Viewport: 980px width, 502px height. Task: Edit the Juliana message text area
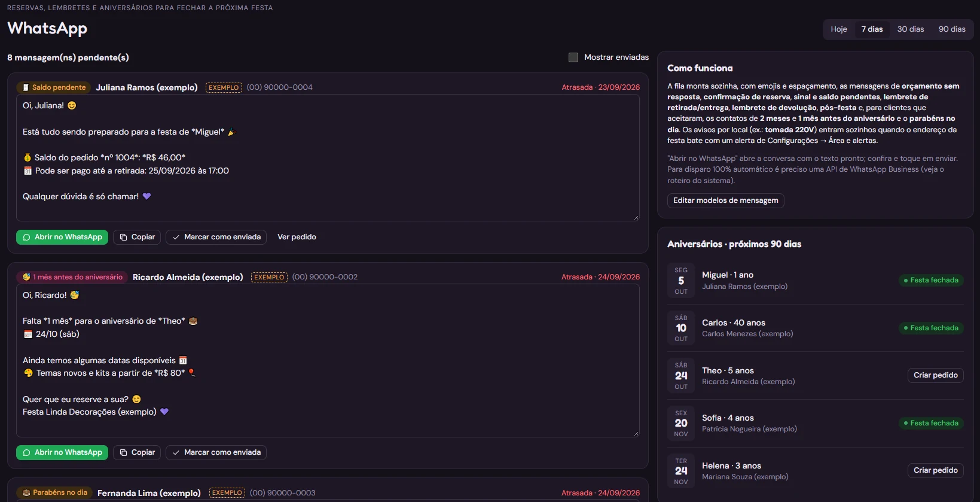[x=328, y=157]
